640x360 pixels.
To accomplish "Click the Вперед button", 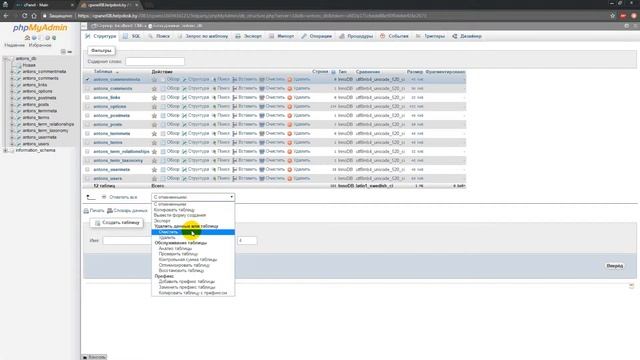I will [x=615, y=266].
